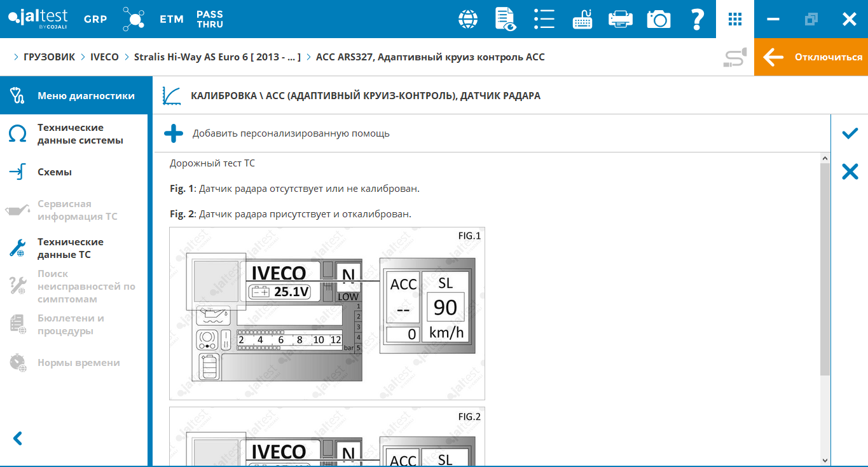
Task: Click the scrollbar down arrow
Action: [825, 461]
